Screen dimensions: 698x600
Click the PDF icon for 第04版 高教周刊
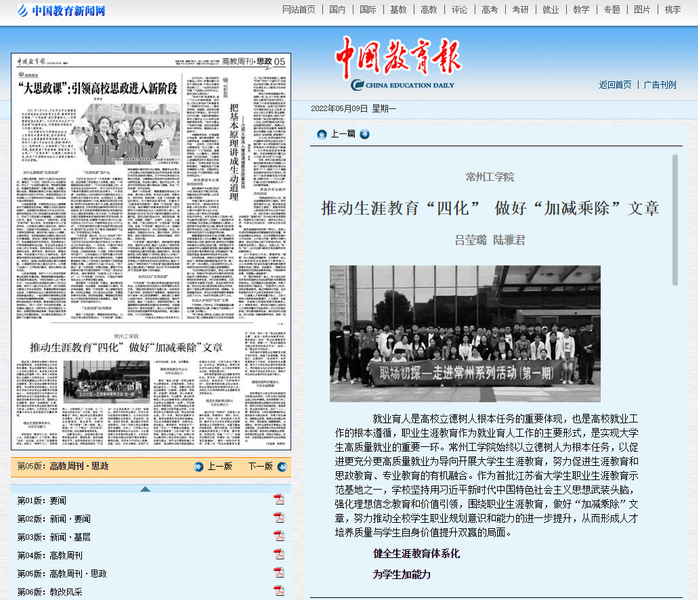click(x=279, y=555)
